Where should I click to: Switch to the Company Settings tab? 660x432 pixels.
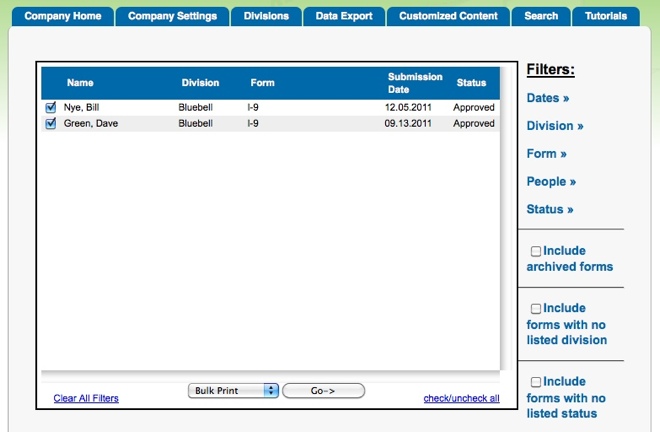pyautogui.click(x=172, y=16)
